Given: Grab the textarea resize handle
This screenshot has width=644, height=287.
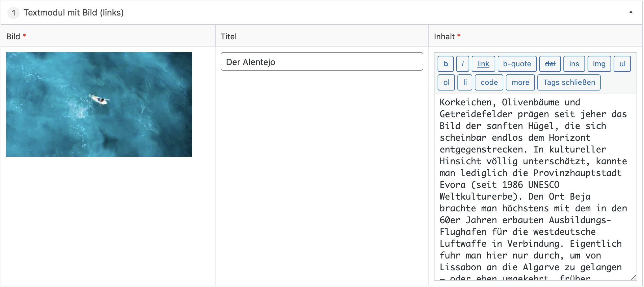Looking at the screenshot, I should pos(633,277).
